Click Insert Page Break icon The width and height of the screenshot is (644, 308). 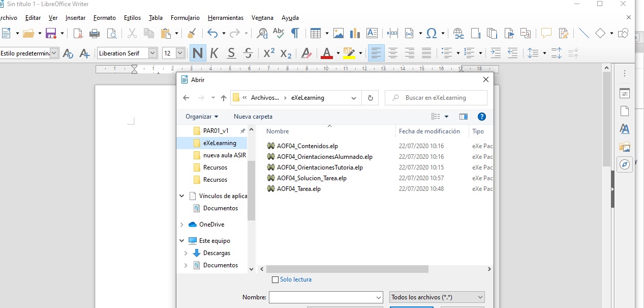click(392, 34)
